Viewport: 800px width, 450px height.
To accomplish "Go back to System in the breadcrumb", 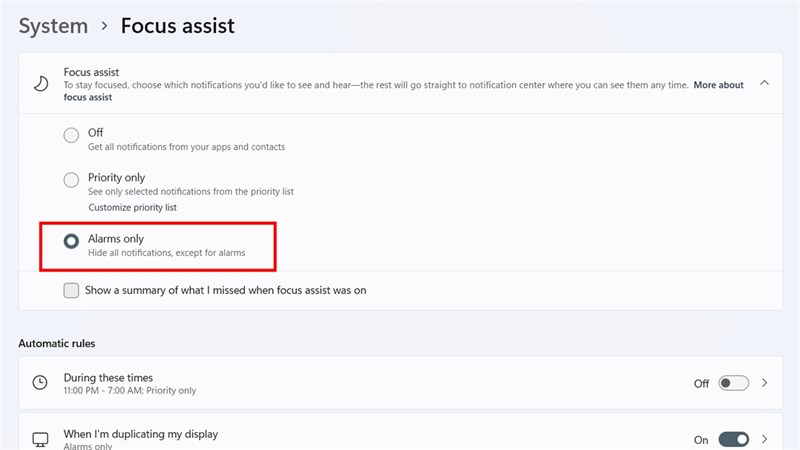I will tap(53, 26).
